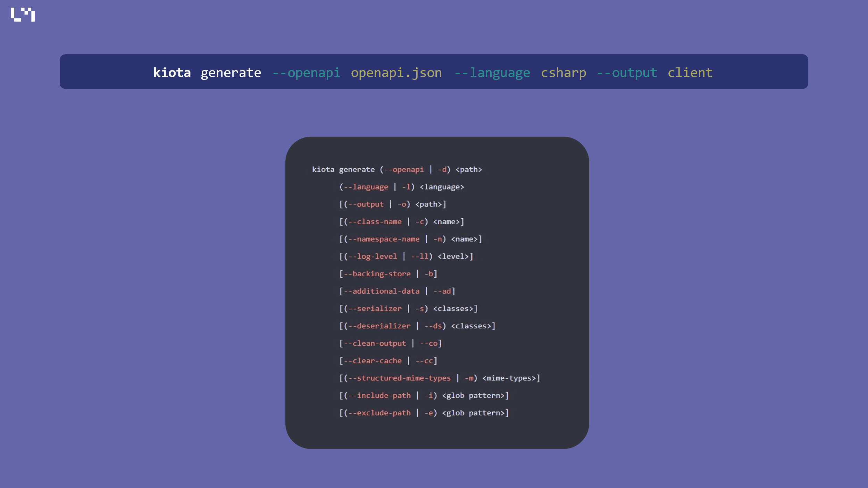868x488 pixels.
Task: Click '--additional-data' option in the syntax card
Action: 382,291
